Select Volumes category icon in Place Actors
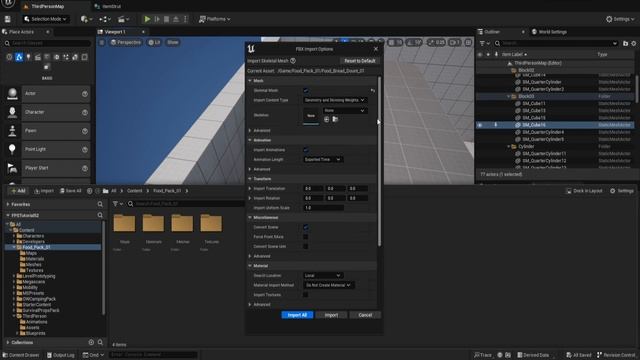Viewport: 640px width, 360px height. 84,57
